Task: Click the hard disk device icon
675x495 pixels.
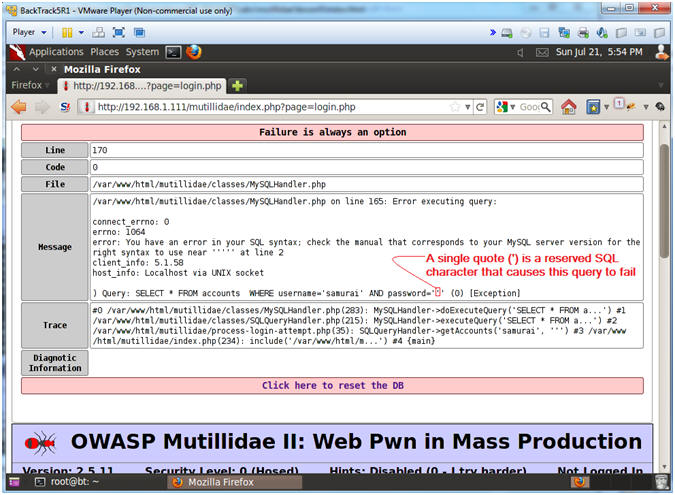Action: (507, 33)
